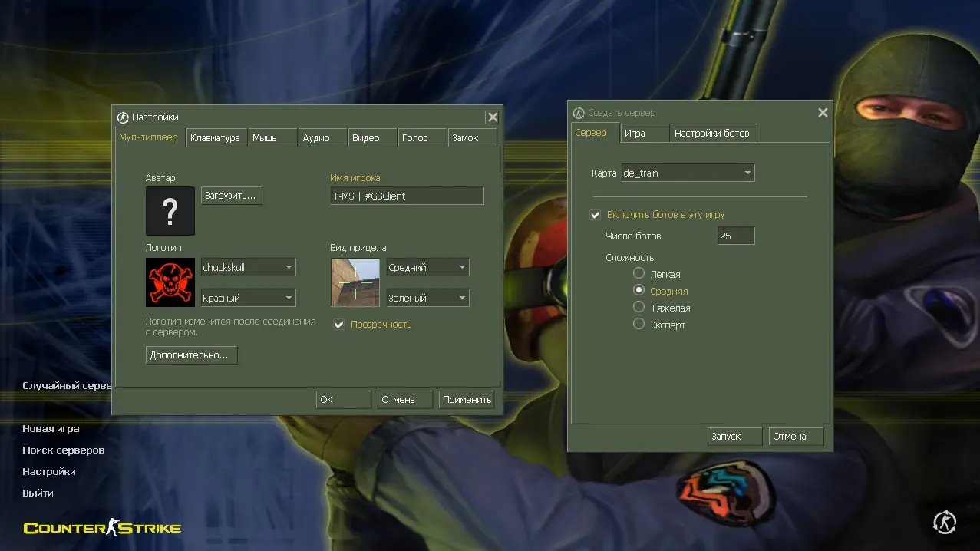Expand the Средний crosshair size dropdown
The height and width of the screenshot is (551, 980).
pyautogui.click(x=427, y=268)
